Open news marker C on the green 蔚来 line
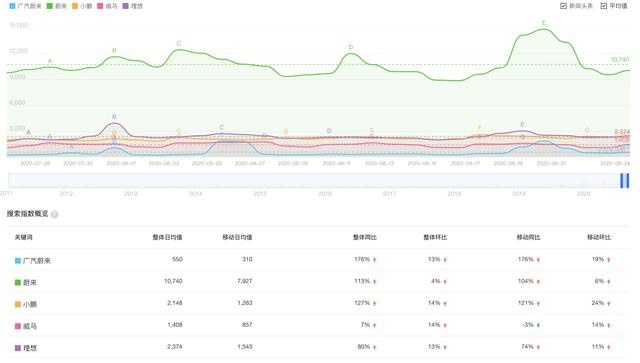The height and width of the screenshot is (363, 640). click(179, 43)
